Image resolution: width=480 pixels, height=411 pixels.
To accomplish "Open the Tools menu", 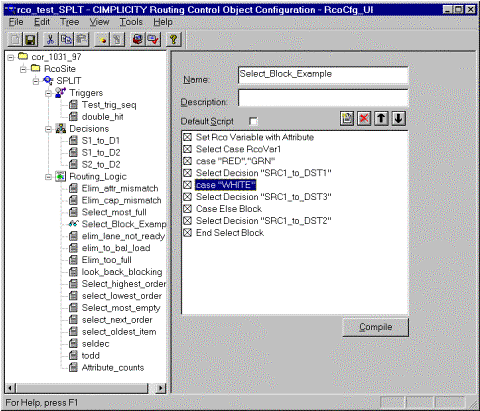I will (x=131, y=22).
